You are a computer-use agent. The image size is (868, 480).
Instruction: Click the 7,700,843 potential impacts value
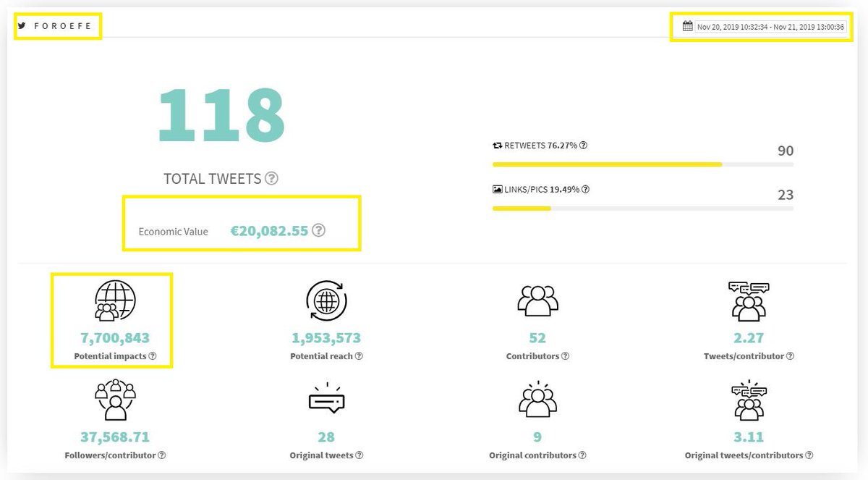pyautogui.click(x=115, y=338)
